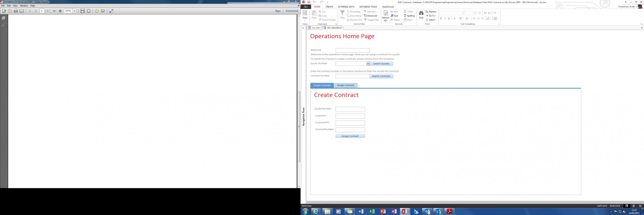Open the File menu in Adobe Reader
Screen dimensions: 644x215
tap(3, 6)
